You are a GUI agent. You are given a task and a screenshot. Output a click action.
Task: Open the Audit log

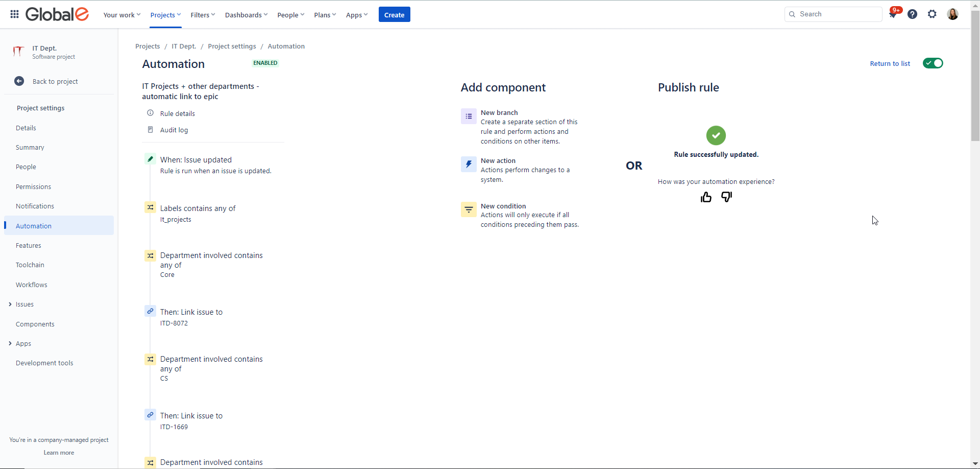174,130
